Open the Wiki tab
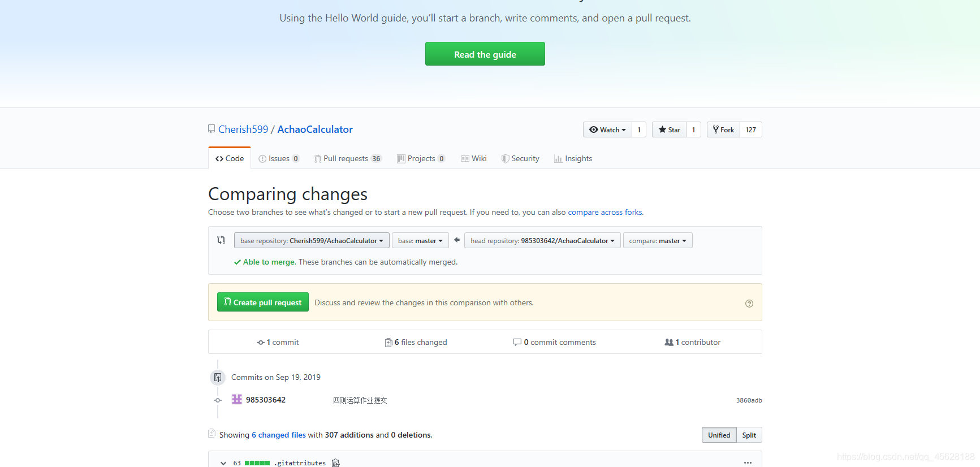Viewport: 980px width, 467px height. click(x=474, y=158)
